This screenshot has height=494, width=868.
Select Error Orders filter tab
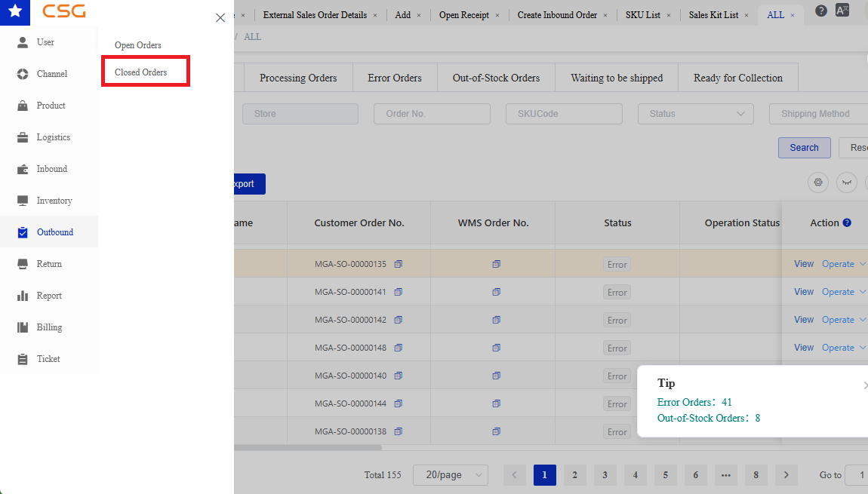pos(395,78)
